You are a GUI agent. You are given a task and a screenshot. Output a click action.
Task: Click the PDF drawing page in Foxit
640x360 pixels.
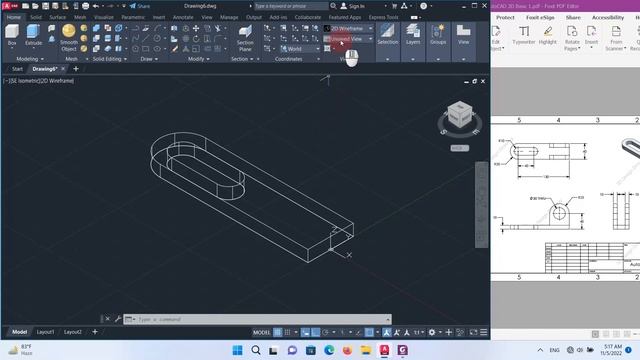click(x=565, y=199)
